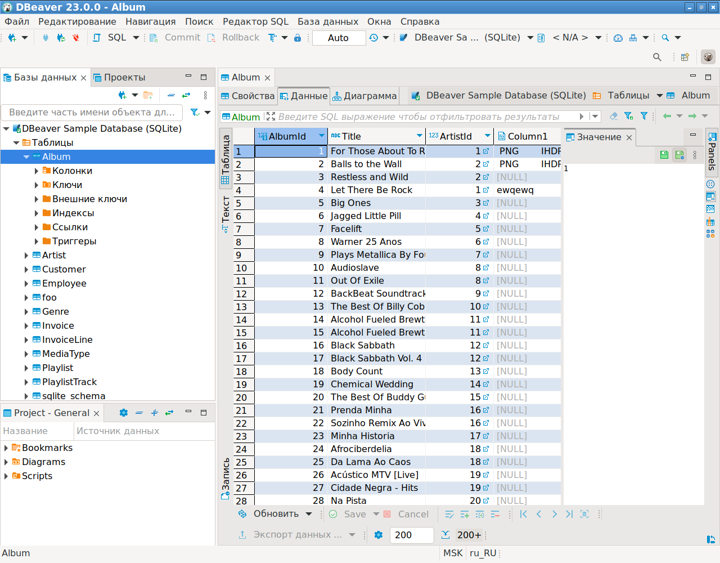The image size is (720, 563).
Task: Click the 200+ row count button
Action: 469,535
